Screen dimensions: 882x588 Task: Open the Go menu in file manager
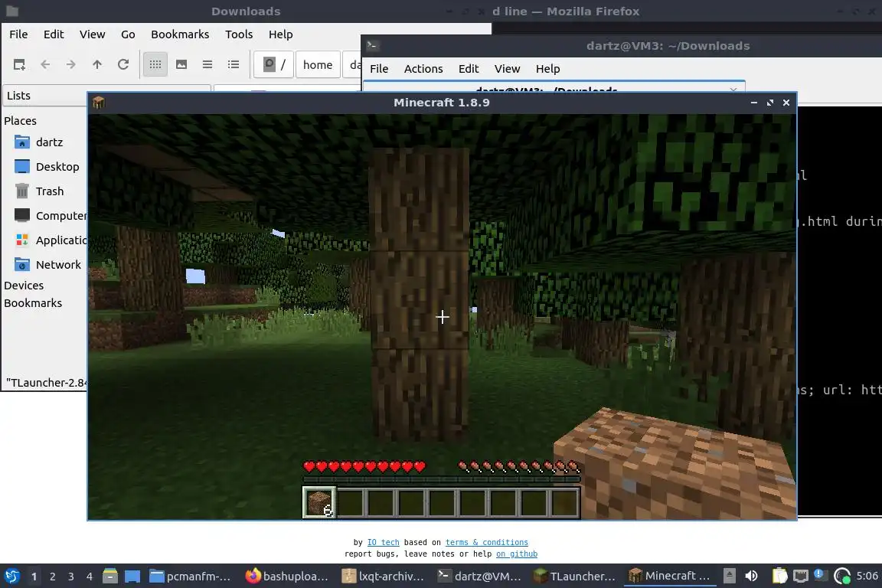pos(128,34)
